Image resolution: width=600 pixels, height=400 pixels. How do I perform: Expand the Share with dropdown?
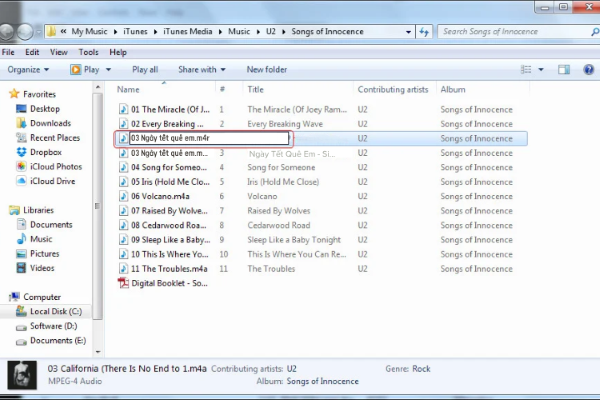click(201, 70)
